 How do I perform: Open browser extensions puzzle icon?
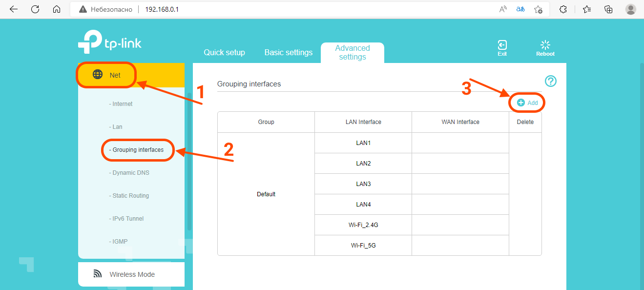[x=563, y=9]
